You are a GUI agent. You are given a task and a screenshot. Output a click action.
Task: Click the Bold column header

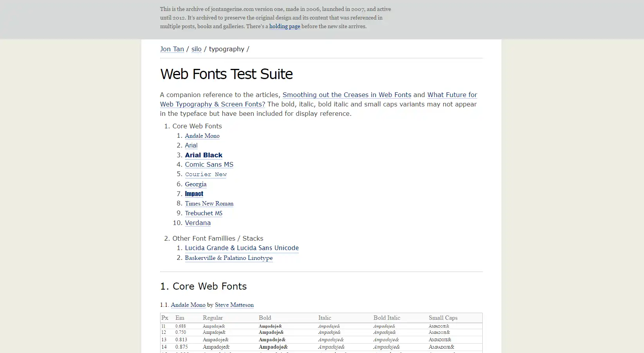pyautogui.click(x=265, y=318)
